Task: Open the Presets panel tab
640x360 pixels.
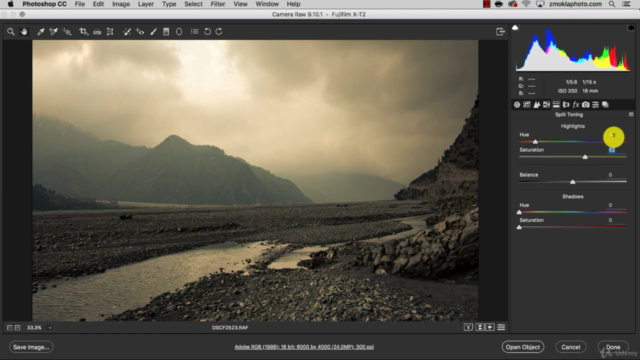Action: point(595,104)
